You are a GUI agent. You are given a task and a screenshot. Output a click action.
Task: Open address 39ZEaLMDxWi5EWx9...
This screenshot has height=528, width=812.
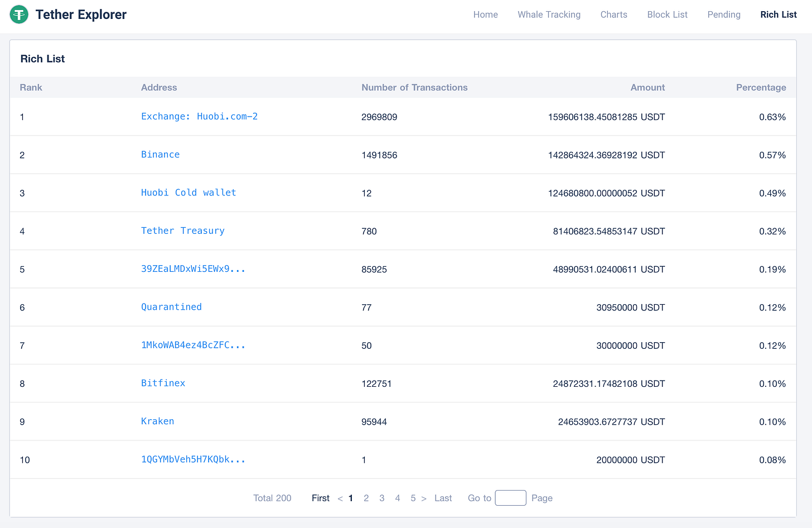(193, 269)
